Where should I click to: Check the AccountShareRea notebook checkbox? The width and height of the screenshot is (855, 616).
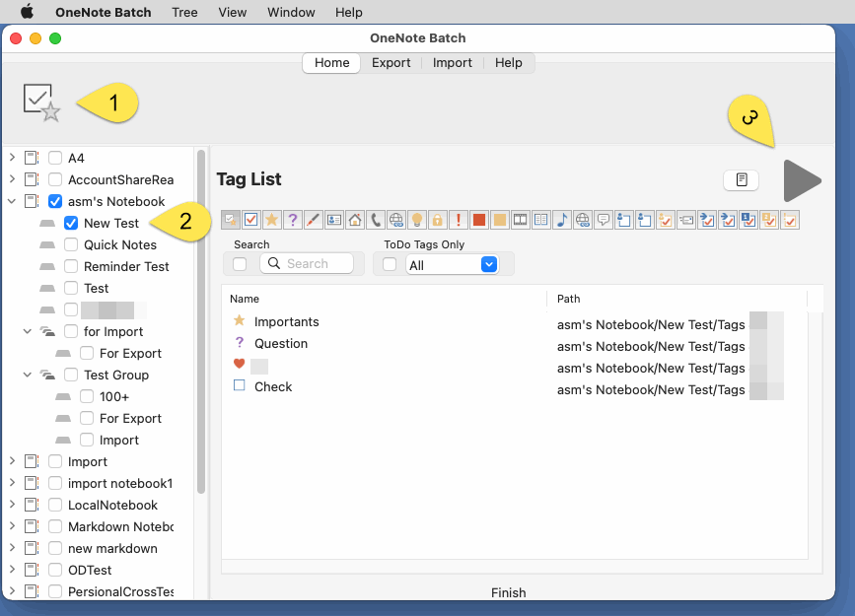coord(55,179)
